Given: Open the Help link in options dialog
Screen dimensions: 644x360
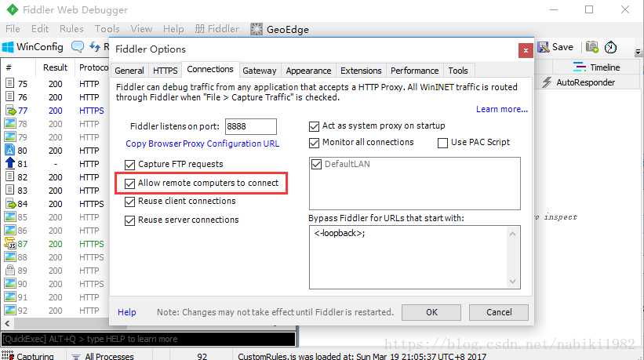Looking at the screenshot, I should pyautogui.click(x=126, y=312).
